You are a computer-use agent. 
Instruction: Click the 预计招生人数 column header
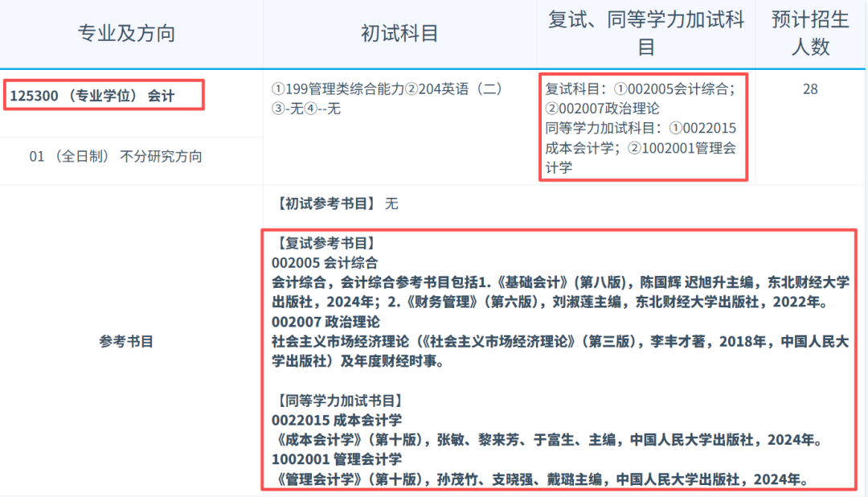click(810, 33)
